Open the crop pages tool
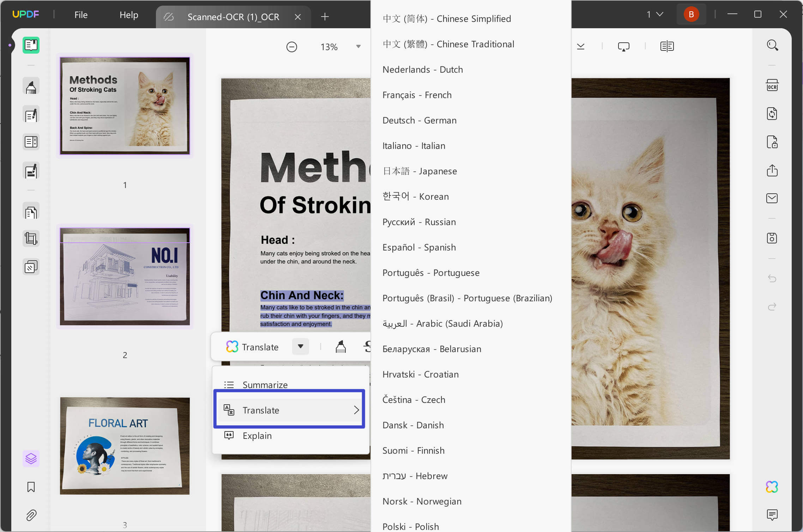This screenshot has height=532, width=803. pos(31,238)
